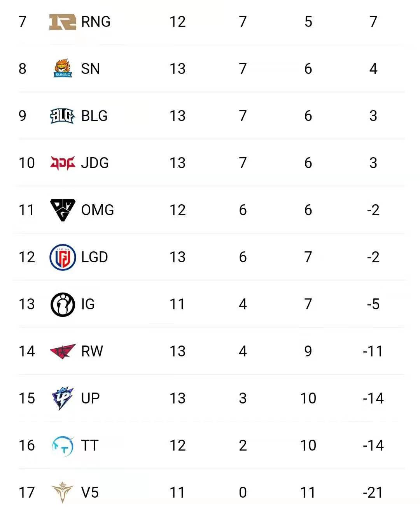Open the RNG team name
The image size is (420, 514).
pos(96,22)
